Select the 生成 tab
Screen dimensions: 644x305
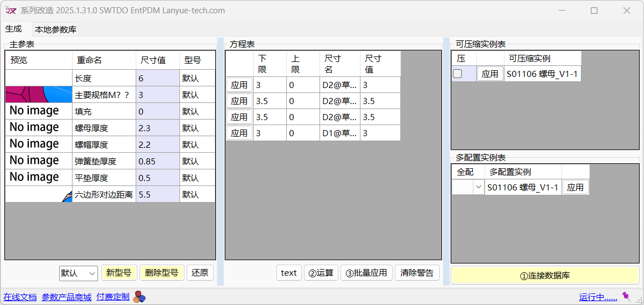coord(13,29)
